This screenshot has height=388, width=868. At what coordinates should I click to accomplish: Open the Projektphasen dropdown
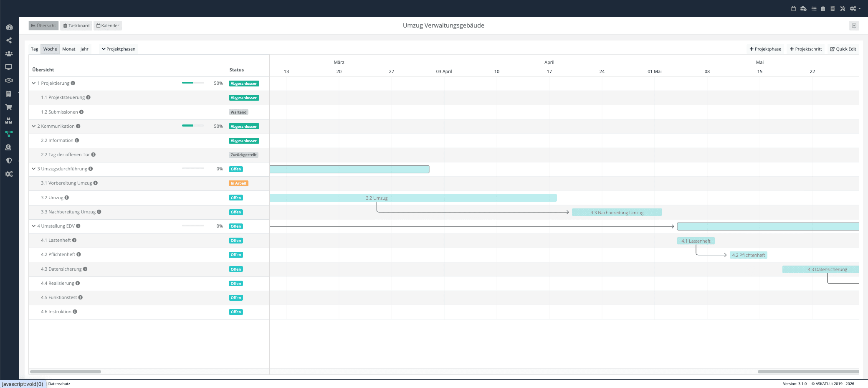(119, 49)
